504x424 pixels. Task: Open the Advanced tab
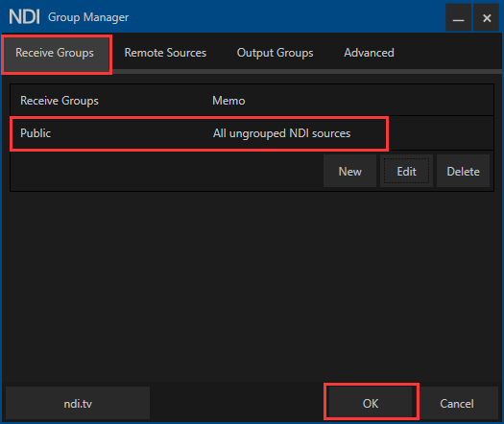pos(369,53)
